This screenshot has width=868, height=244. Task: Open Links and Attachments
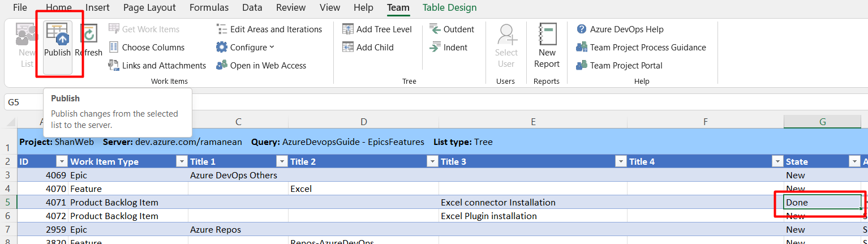157,65
